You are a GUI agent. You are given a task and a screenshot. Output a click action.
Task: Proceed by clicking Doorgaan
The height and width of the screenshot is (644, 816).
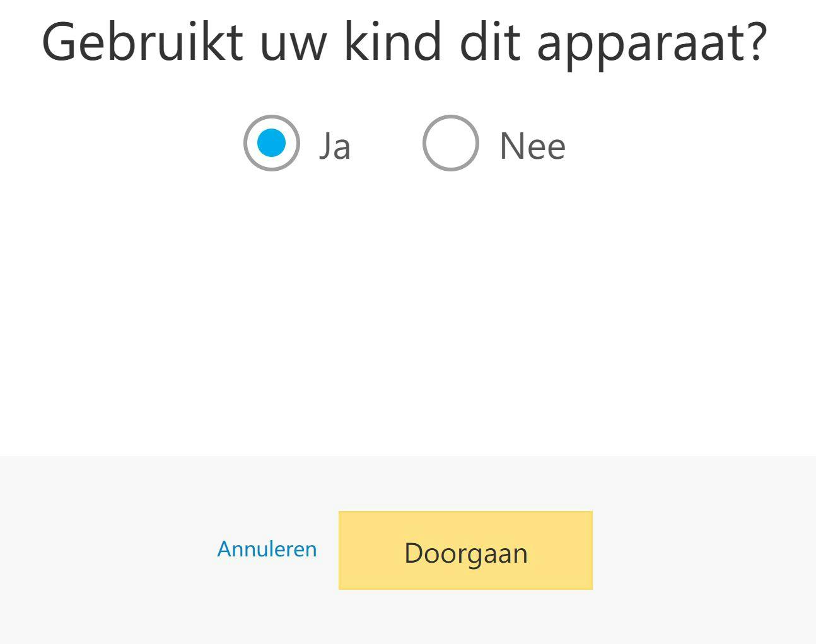tap(465, 551)
